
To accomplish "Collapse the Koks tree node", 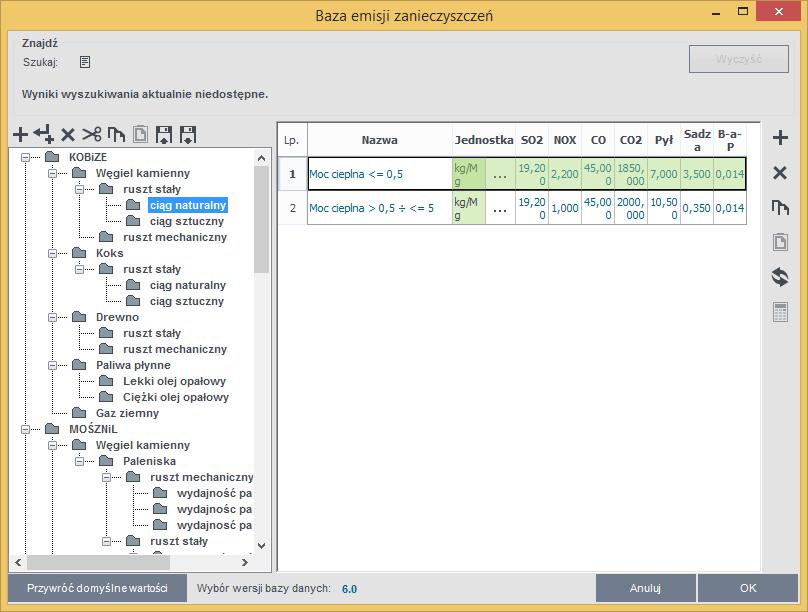I will click(x=52, y=253).
